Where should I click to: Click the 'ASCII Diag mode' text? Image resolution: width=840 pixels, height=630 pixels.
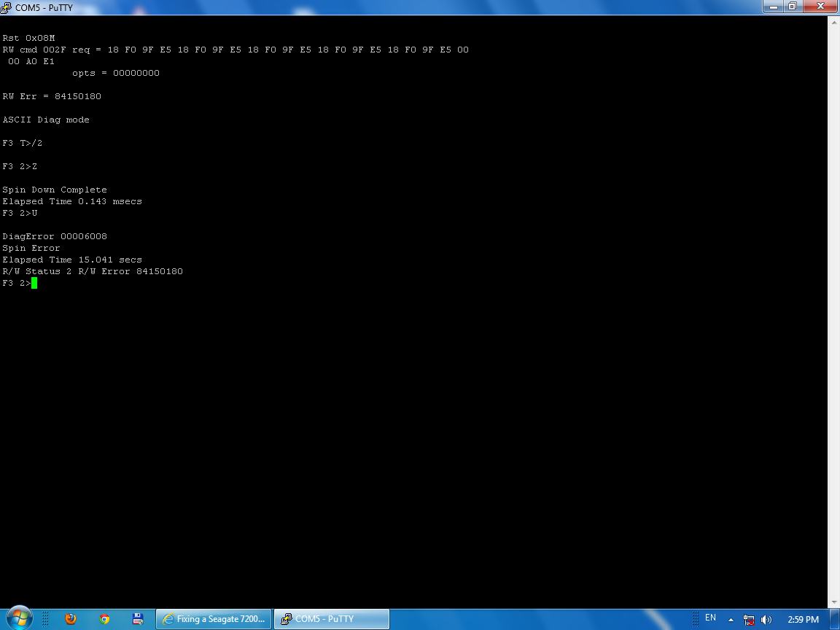point(45,120)
